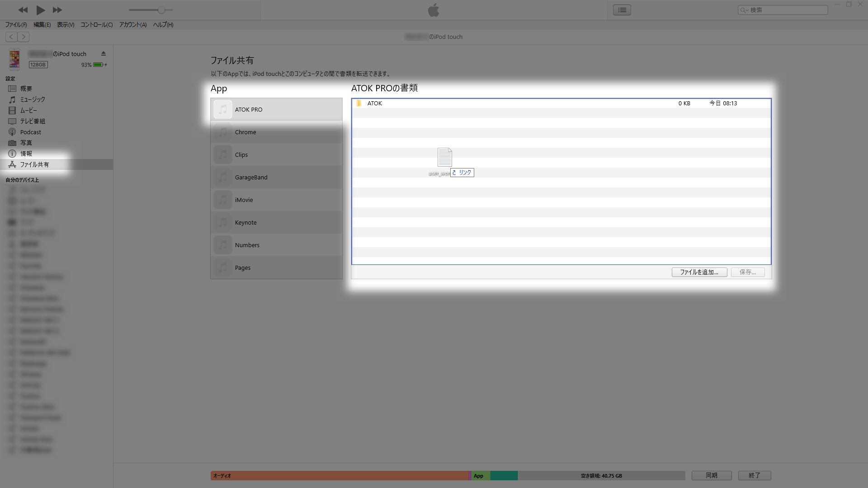Open the 表示(V) menu
The height and width of the screenshot is (488, 868).
pyautogui.click(x=66, y=25)
